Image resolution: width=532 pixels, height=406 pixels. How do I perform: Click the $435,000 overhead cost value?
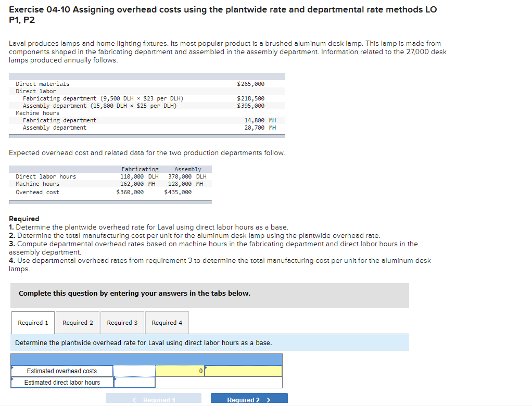[x=178, y=192]
